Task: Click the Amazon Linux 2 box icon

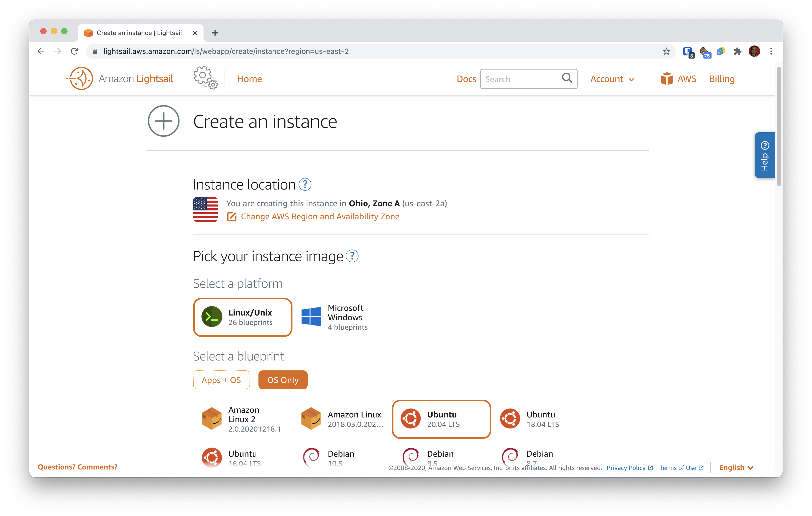Action: (211, 419)
